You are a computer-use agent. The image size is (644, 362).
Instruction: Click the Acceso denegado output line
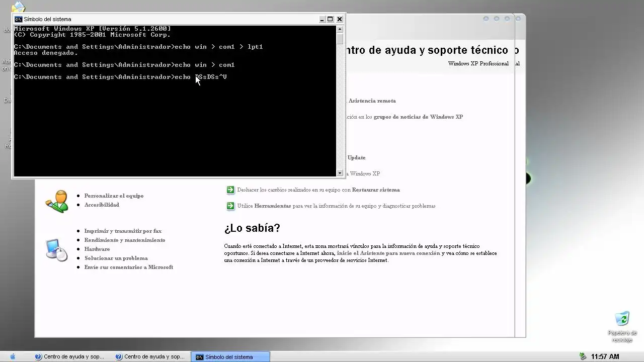(46, 53)
